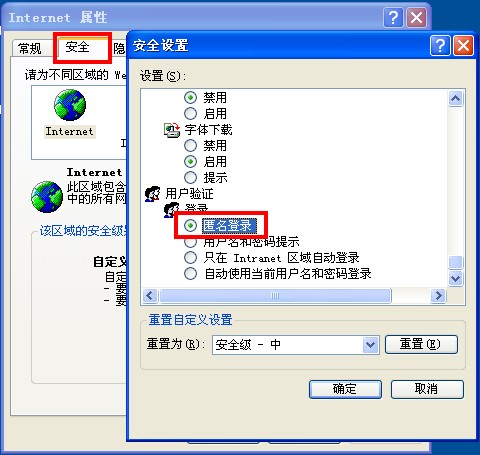Viewport: 480px width, 455px height.
Task: Close the 安全设置 dialog with X
Action: (463, 45)
